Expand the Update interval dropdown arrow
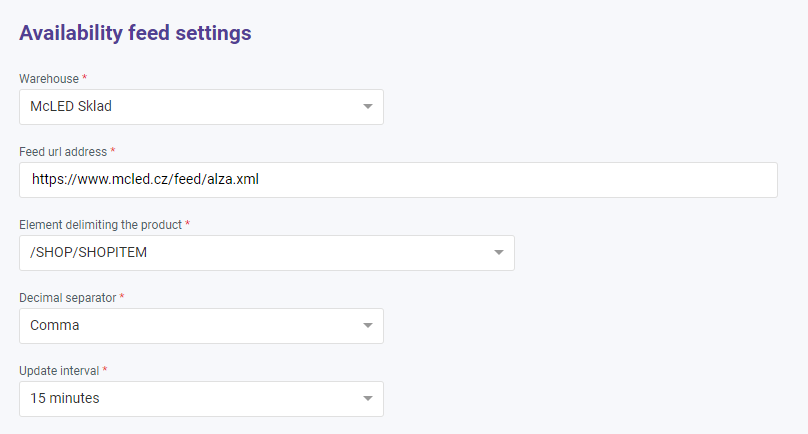The image size is (808, 434). pyautogui.click(x=367, y=399)
